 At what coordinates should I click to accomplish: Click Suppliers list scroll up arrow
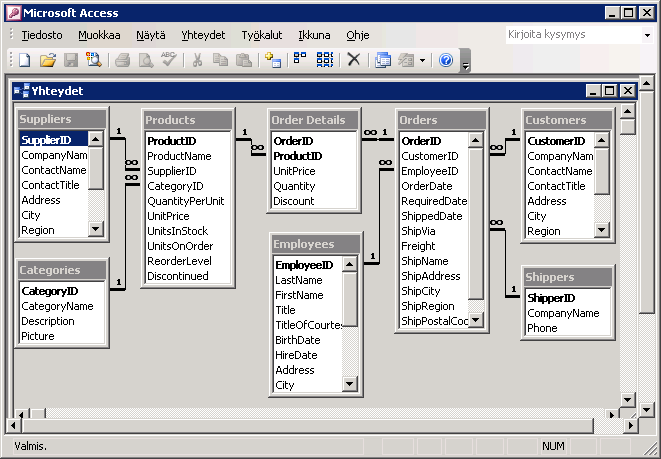[96, 139]
